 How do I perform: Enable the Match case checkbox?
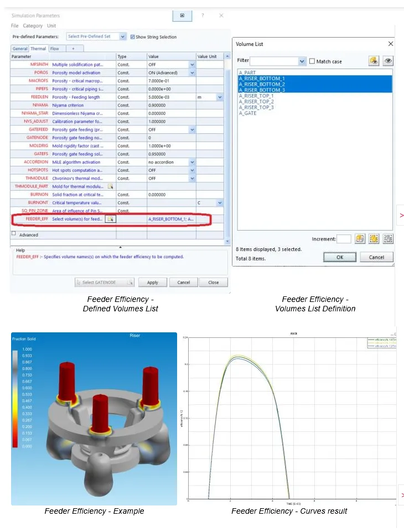point(312,61)
